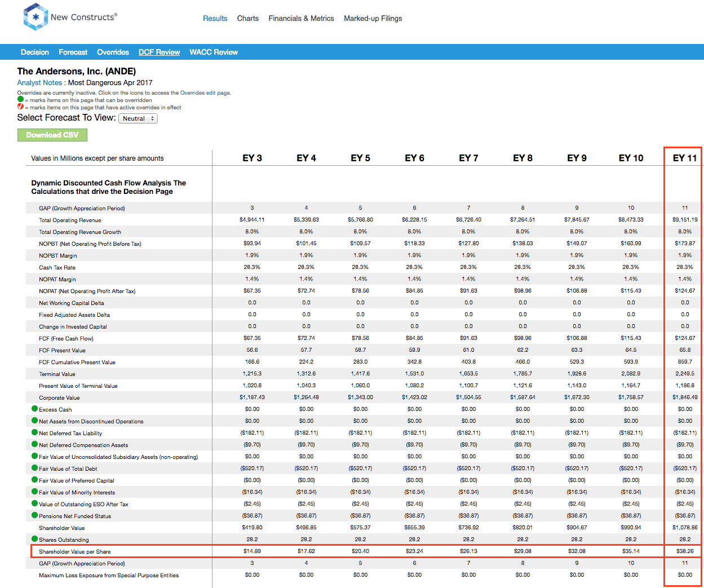704x588 pixels.
Task: Go to Financials & Metrics
Action: tap(302, 19)
